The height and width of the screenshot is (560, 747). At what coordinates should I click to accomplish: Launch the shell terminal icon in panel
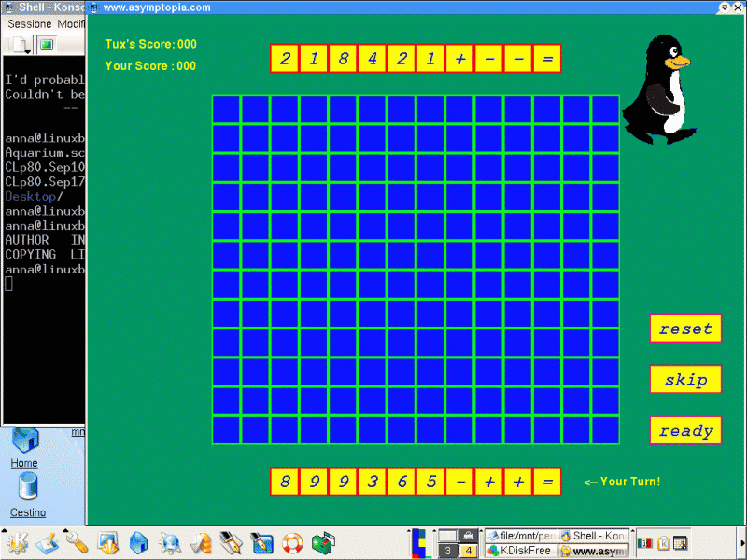108,543
